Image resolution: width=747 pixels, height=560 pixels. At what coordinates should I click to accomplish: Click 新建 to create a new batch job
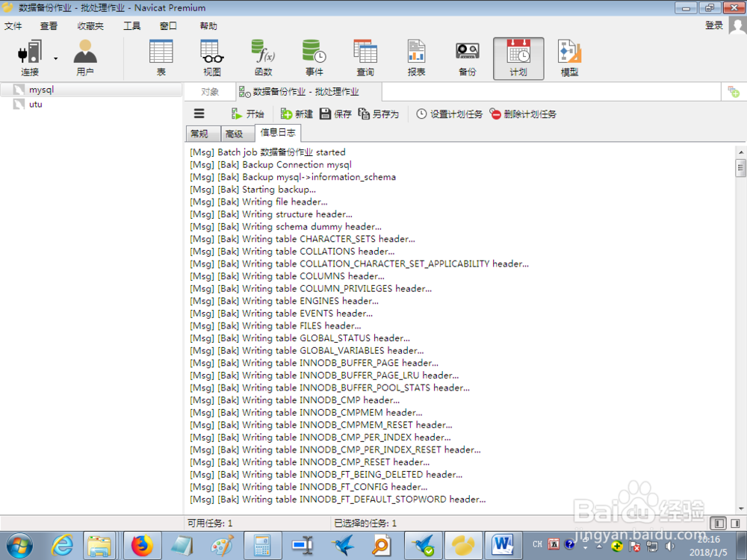click(x=297, y=113)
